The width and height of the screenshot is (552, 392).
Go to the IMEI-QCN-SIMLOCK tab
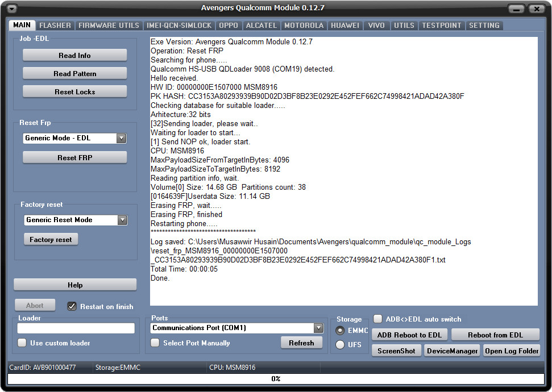(x=179, y=26)
